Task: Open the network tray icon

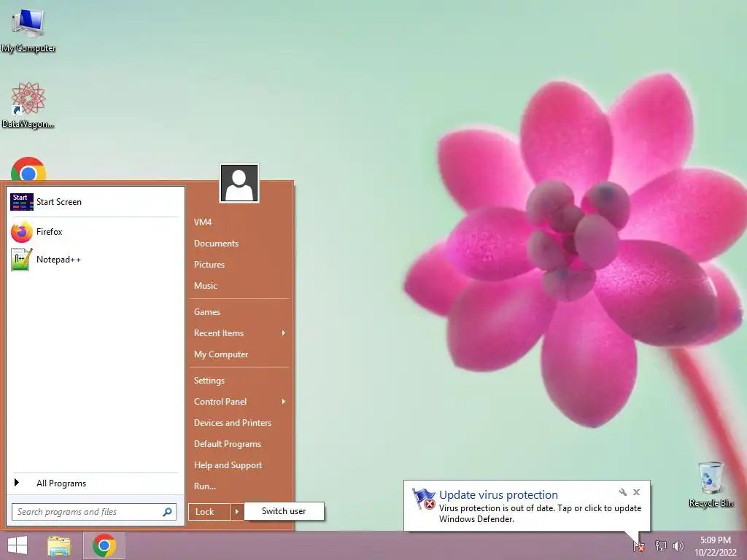Action: pos(660,545)
